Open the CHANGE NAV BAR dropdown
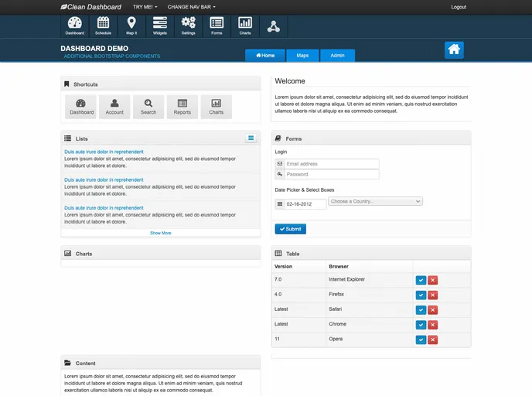This screenshot has height=396, width=532. click(191, 7)
